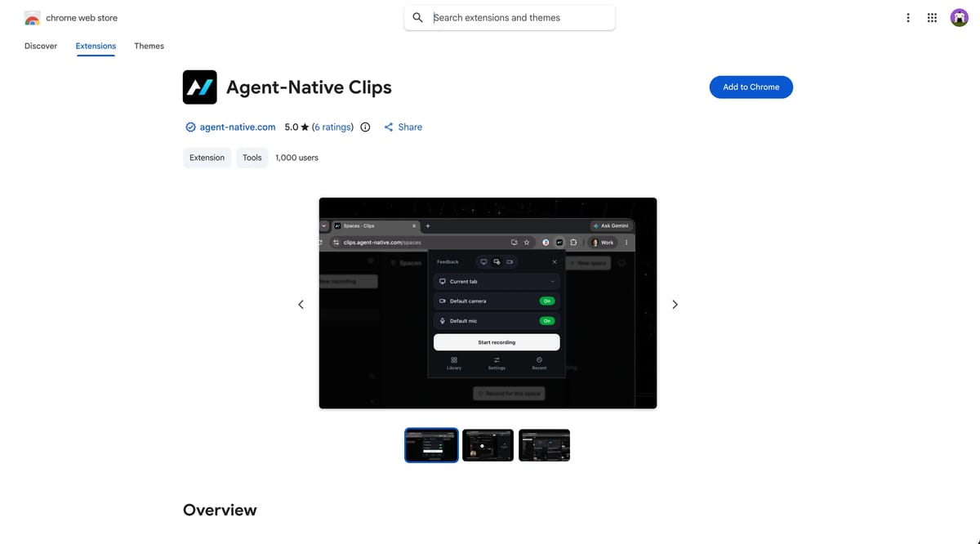This screenshot has width=980, height=544.
Task: Open the three-dot more options menu
Action: coord(908,17)
